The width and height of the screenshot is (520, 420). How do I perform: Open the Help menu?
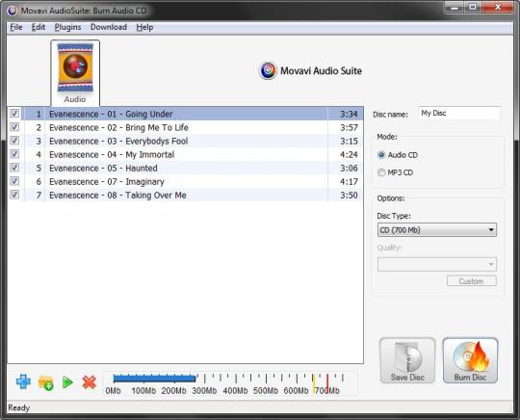[144, 27]
